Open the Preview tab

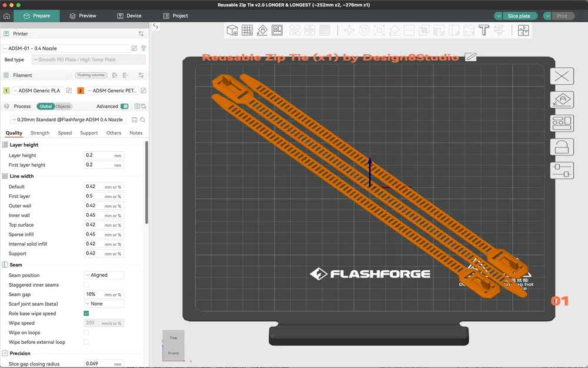(x=82, y=16)
